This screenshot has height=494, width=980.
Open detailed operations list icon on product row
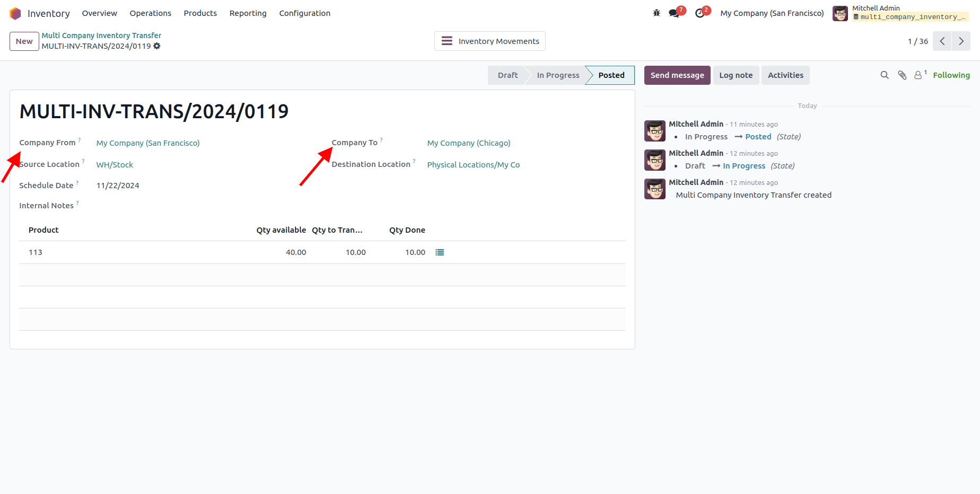point(440,252)
